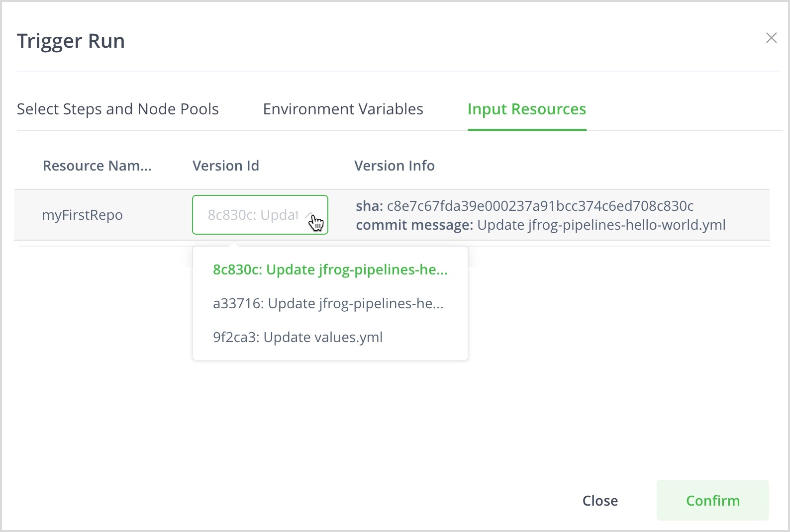
Task: Select the 9f2ca3: Update values.yml option
Action: (297, 337)
